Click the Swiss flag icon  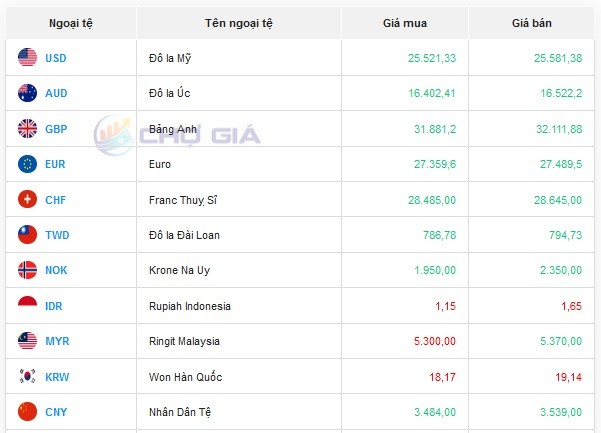coord(28,200)
